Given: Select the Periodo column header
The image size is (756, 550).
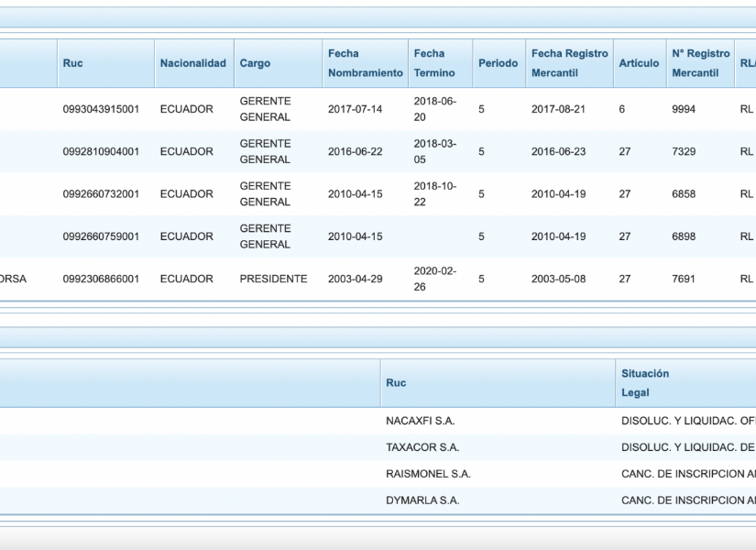Looking at the screenshot, I should [x=498, y=63].
